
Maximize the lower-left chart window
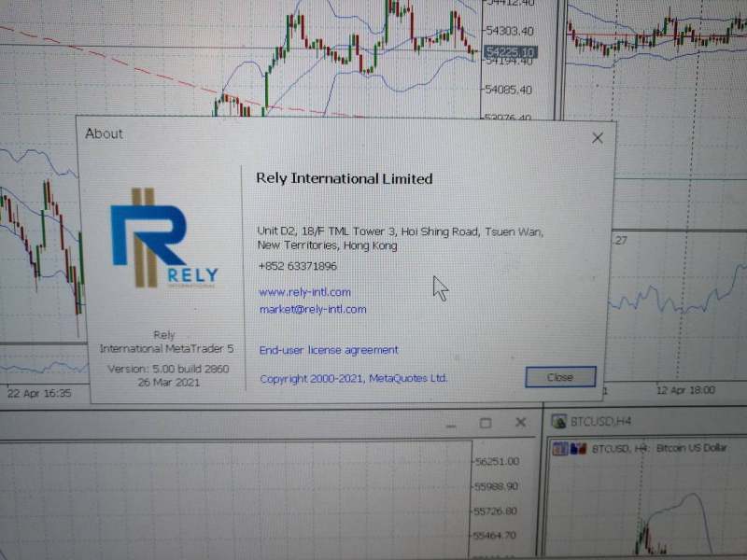click(x=486, y=423)
